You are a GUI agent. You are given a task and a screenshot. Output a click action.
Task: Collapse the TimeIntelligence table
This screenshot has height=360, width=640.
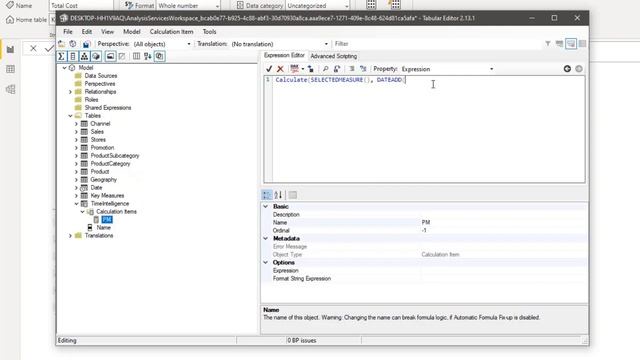[x=76, y=204]
